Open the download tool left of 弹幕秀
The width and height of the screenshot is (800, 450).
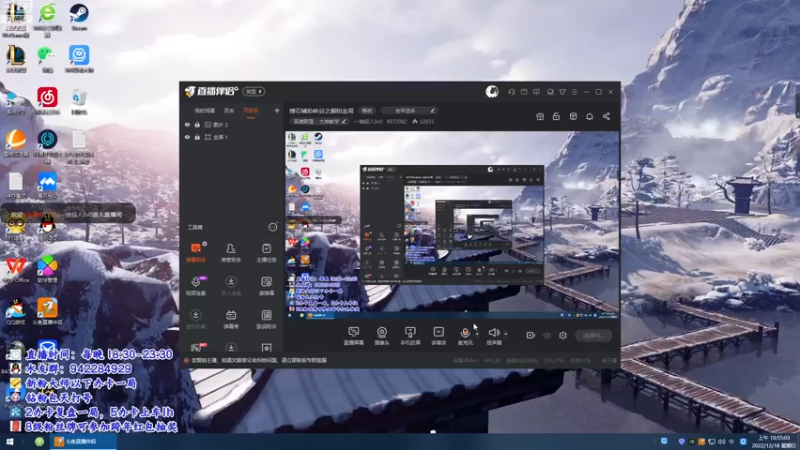[x=196, y=319]
